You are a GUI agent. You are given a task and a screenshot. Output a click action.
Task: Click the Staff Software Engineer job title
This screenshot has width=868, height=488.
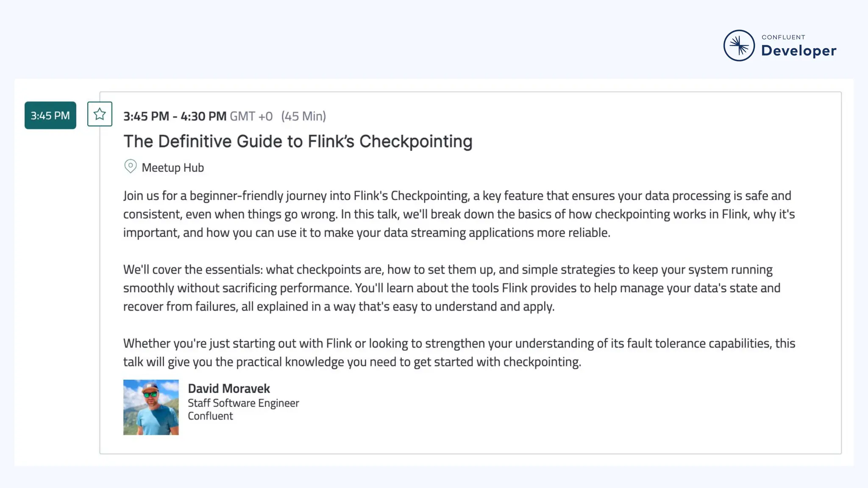point(243,403)
